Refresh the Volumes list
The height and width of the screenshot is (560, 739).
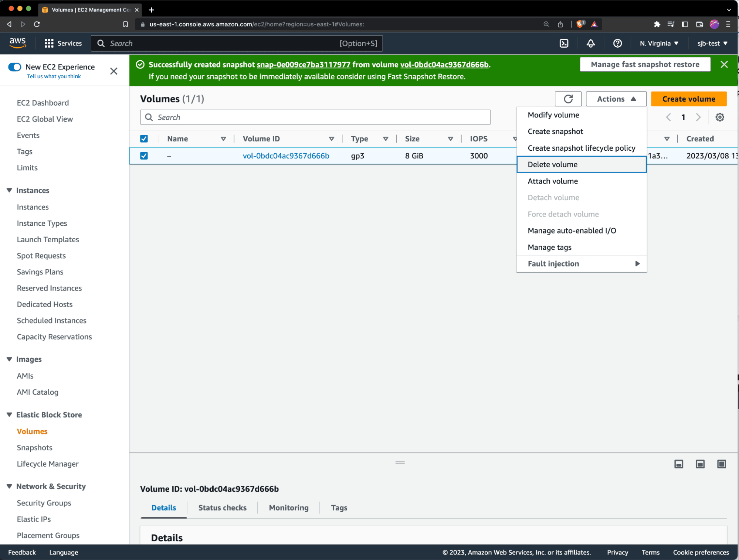point(568,99)
